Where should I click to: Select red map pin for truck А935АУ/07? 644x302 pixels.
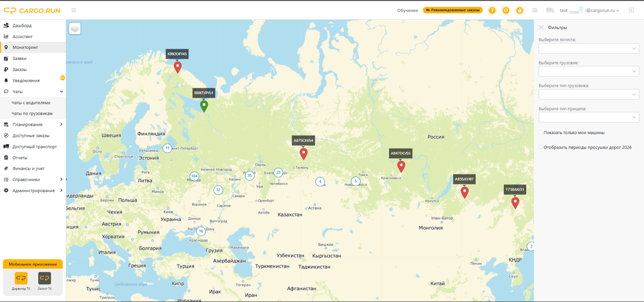pyautogui.click(x=465, y=192)
